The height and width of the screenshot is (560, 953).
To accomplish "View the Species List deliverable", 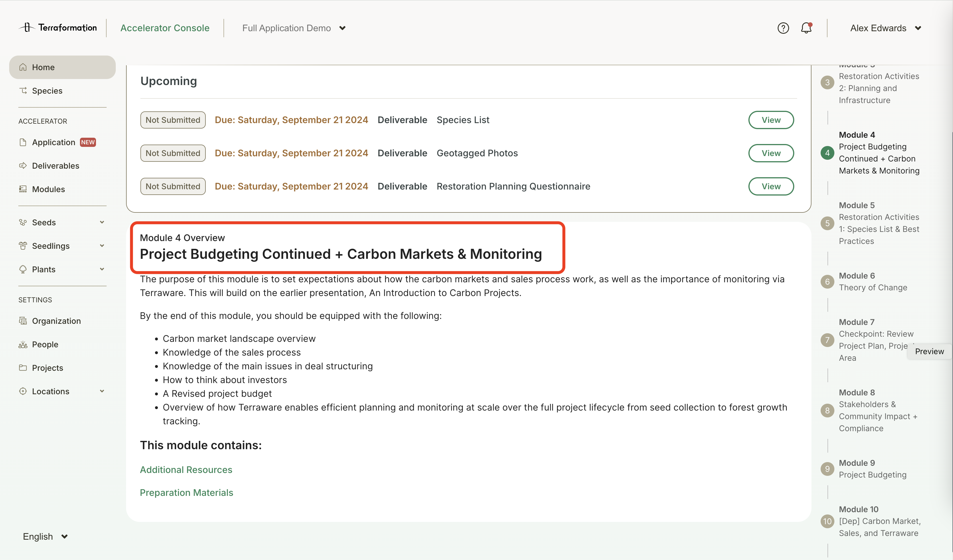I will point(770,120).
